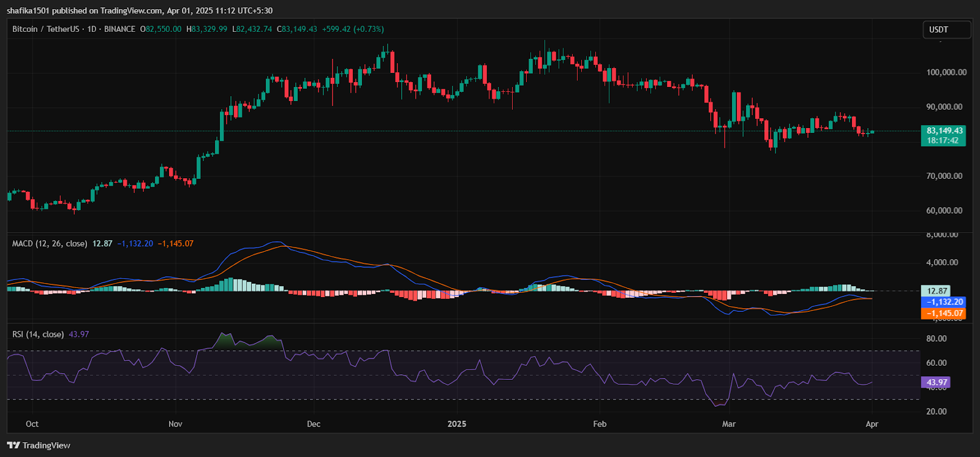Select the RSI (14, close) indicator legend
The image size is (980, 457).
click(x=38, y=334)
